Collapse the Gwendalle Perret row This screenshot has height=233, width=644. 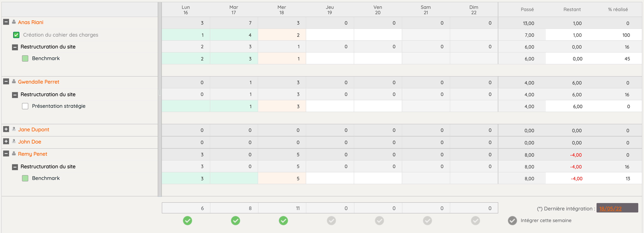(x=6, y=82)
